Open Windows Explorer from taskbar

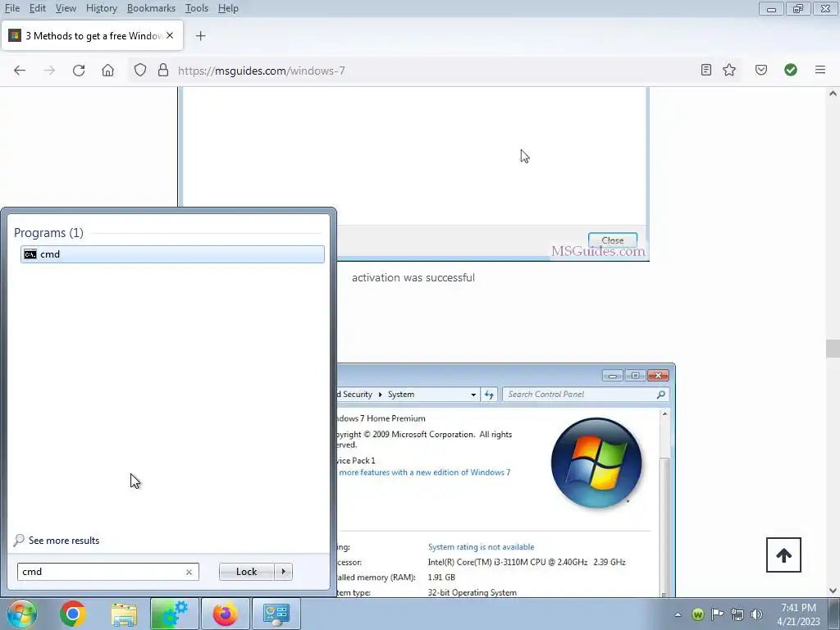tap(124, 614)
